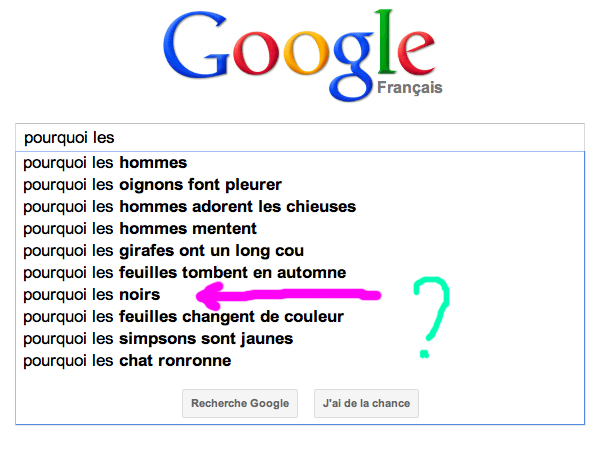This screenshot has width=610, height=455.
Task: Choose 'pourquoi les oignons font pleurer' suggestion
Action: coord(152,184)
